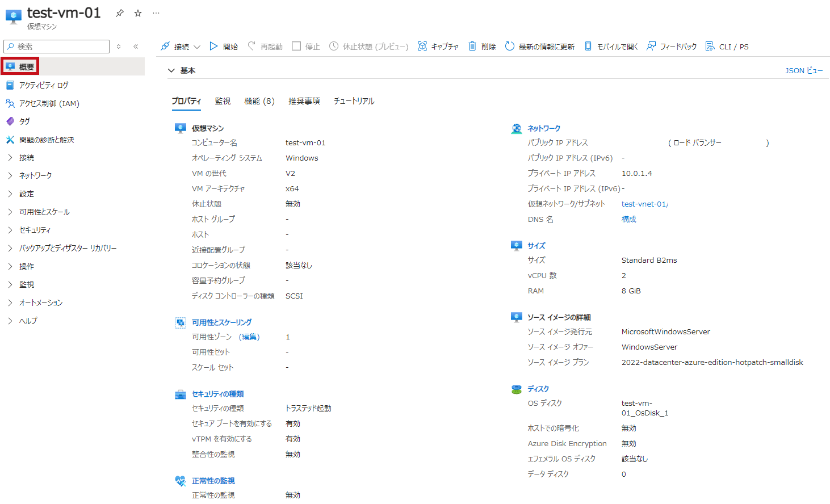
Task: Open the ディスク section heading link
Action: click(x=538, y=389)
